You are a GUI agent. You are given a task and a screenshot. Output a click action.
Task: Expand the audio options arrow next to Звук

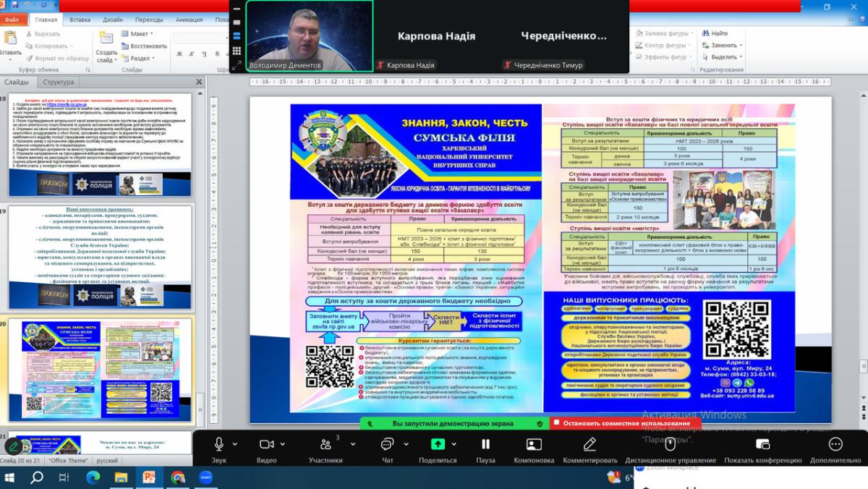[x=234, y=444]
